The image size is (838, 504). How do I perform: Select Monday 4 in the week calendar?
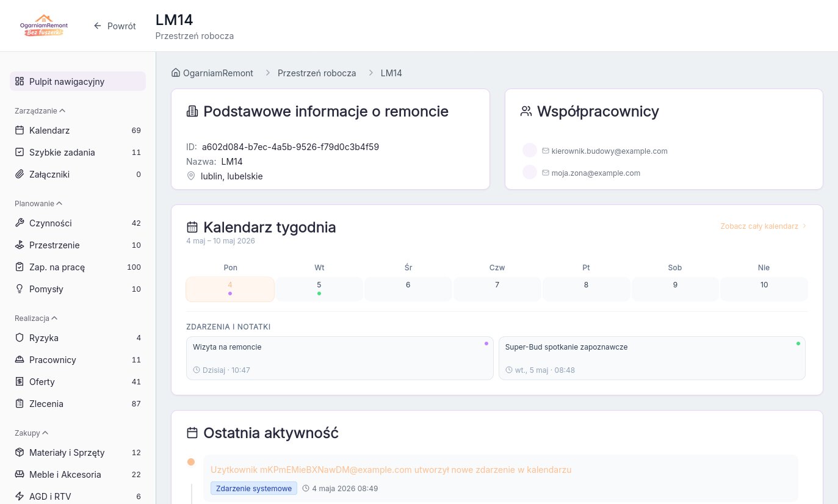tap(230, 289)
